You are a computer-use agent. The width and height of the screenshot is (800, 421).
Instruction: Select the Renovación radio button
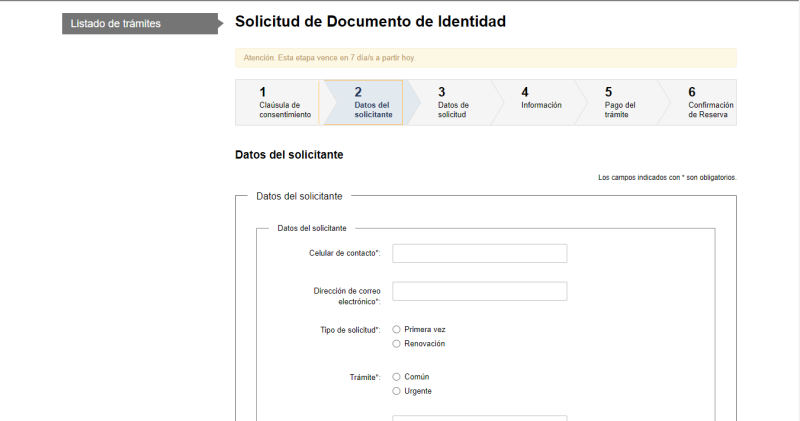tap(397, 344)
